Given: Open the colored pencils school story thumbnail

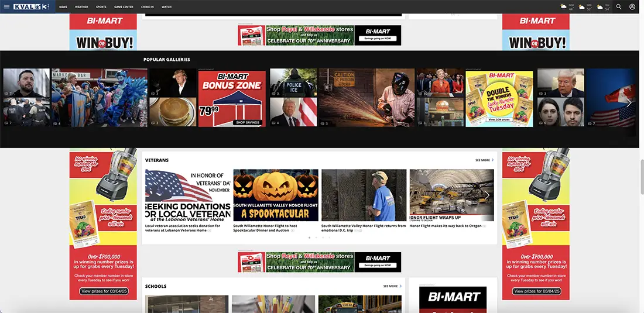Looking at the screenshot, I should [x=273, y=304].
